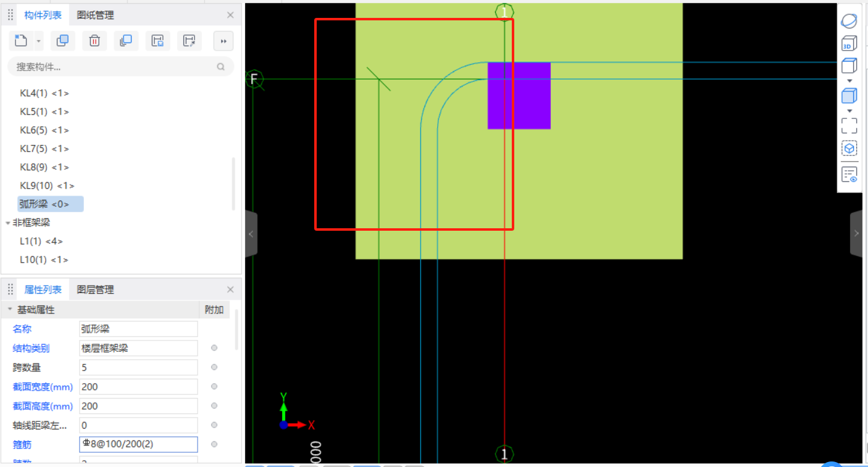This screenshot has height=467, width=868.
Task: Switch to the 属性列表 tab
Action: (43, 289)
